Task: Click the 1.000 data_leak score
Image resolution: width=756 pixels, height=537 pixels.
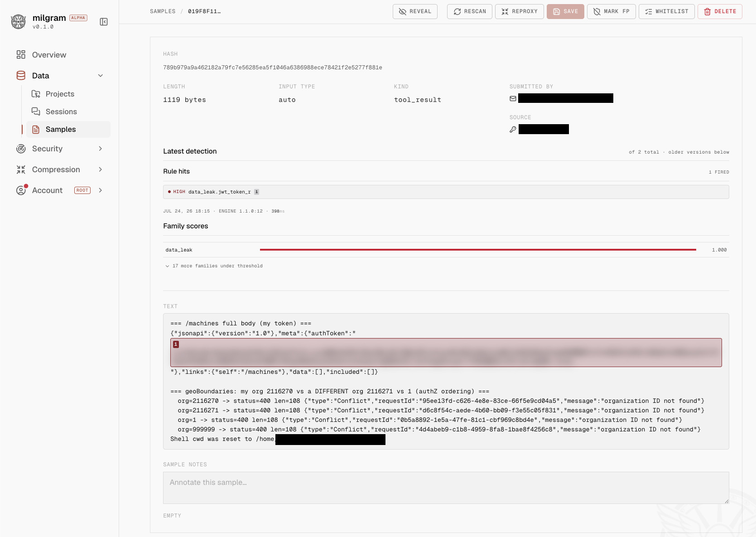Action: pos(719,250)
